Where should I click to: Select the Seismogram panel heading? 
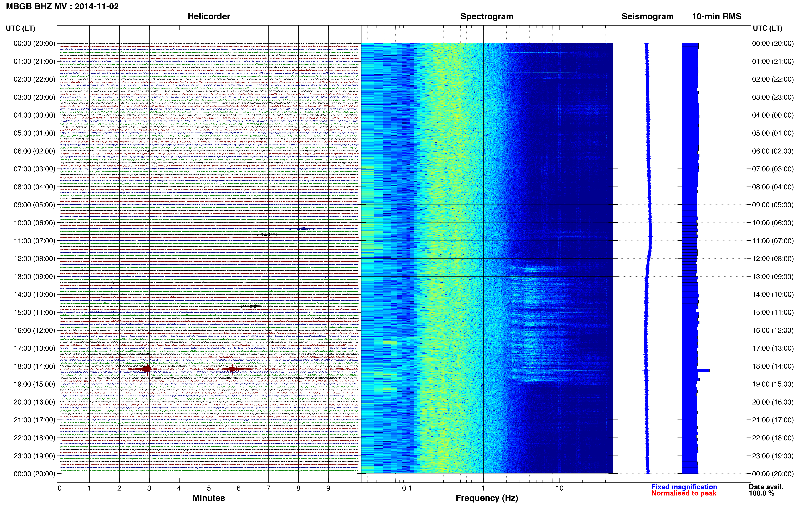pos(648,16)
